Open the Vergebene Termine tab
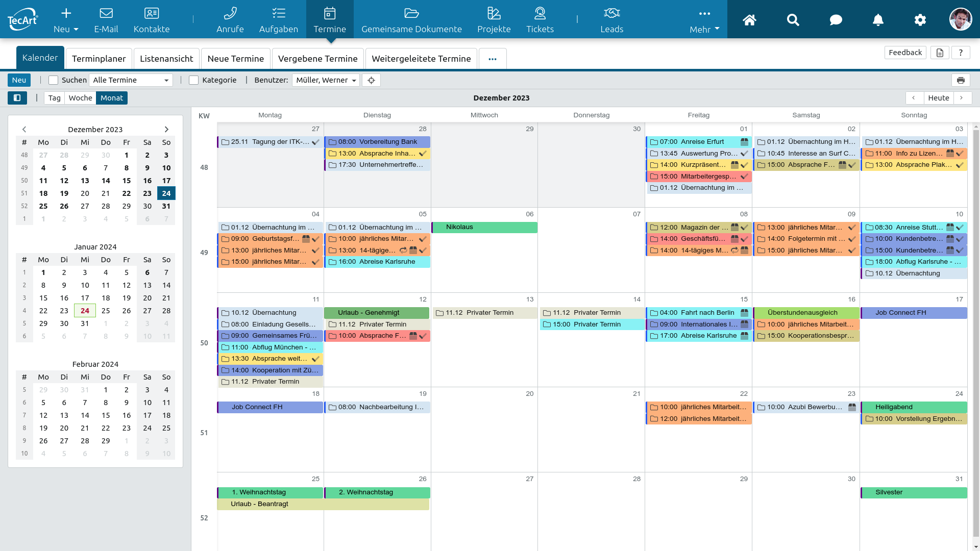The height and width of the screenshot is (551, 980). click(317, 59)
